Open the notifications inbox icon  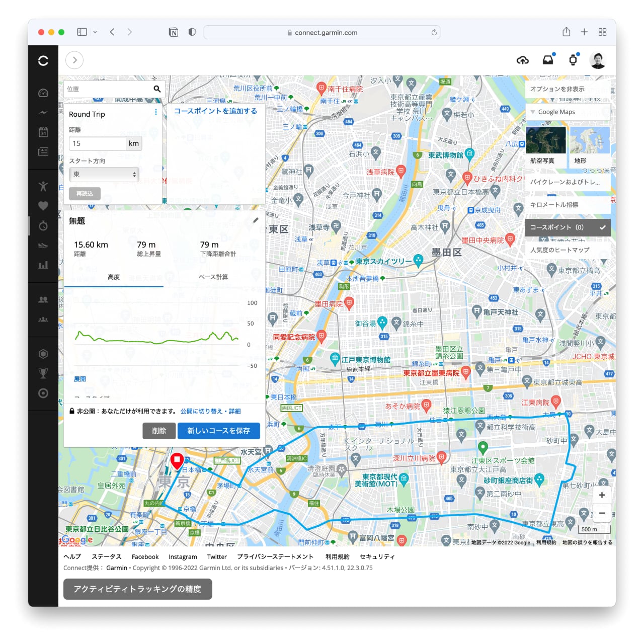(548, 60)
